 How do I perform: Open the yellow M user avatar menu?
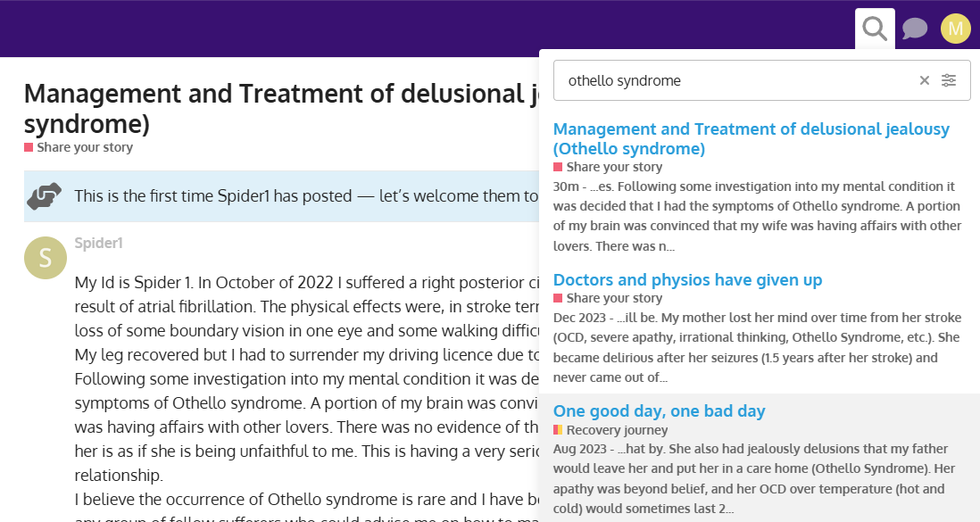955,29
